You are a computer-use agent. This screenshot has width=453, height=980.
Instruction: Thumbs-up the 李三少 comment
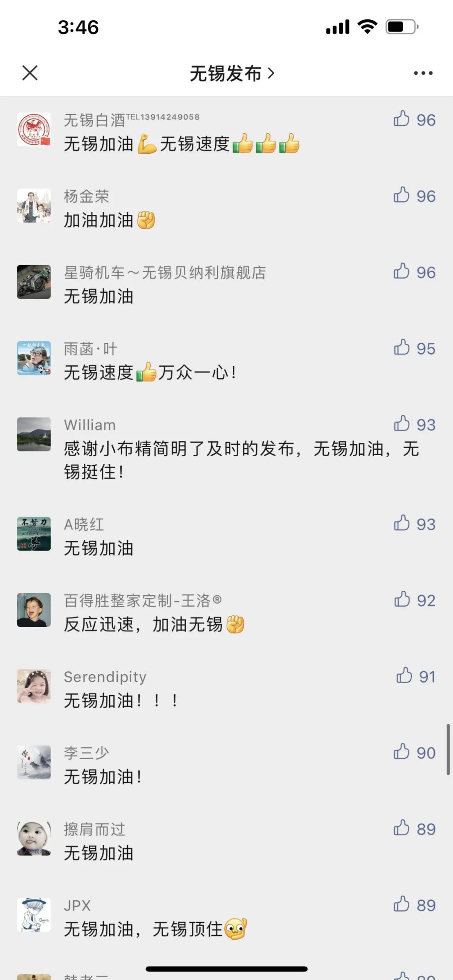click(401, 752)
